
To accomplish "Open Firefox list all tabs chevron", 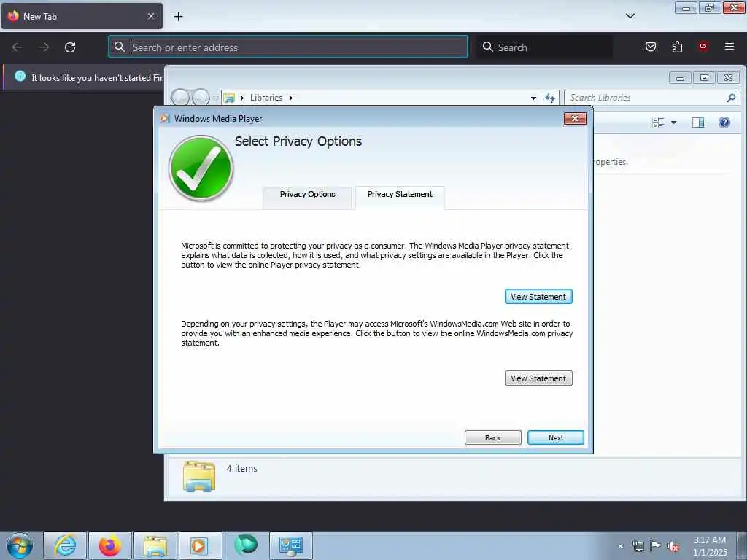I will coord(630,16).
